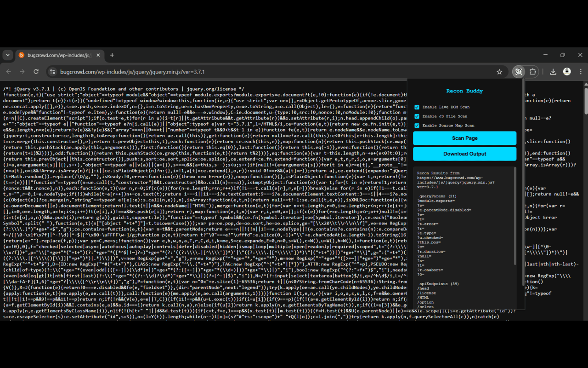Select the bugcrowd.com wp-includes tab
This screenshot has width=588, height=368.
click(x=55, y=55)
